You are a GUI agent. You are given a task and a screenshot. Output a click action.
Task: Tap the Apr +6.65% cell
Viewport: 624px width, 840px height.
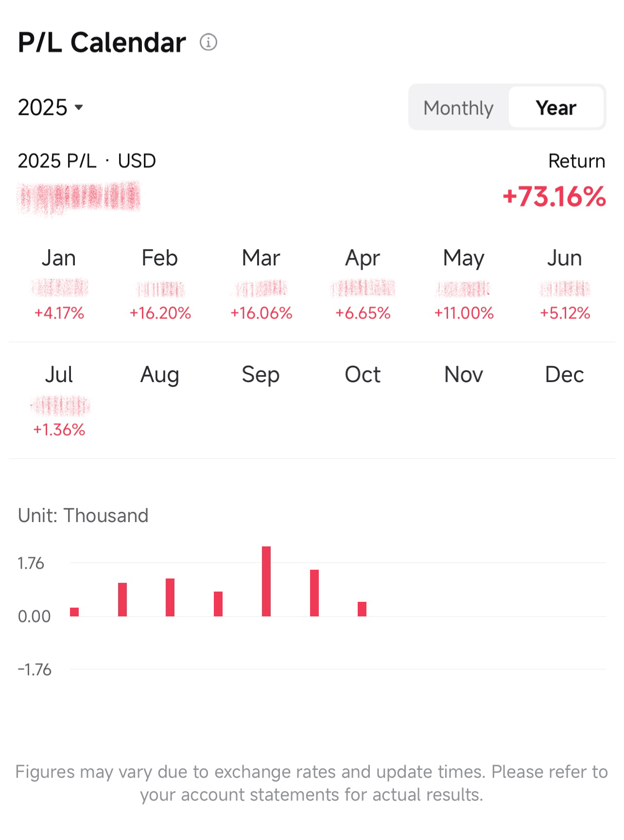[363, 284]
